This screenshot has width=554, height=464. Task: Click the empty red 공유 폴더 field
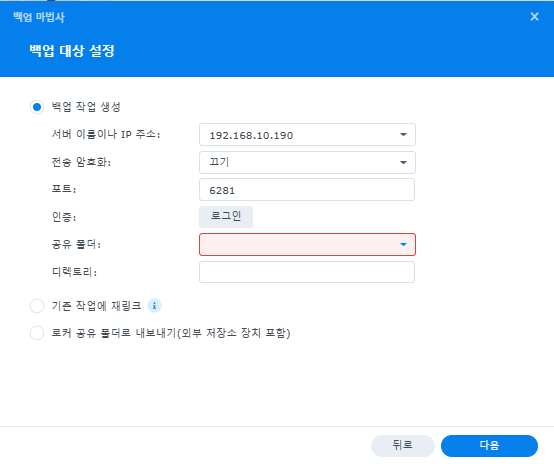(307, 245)
